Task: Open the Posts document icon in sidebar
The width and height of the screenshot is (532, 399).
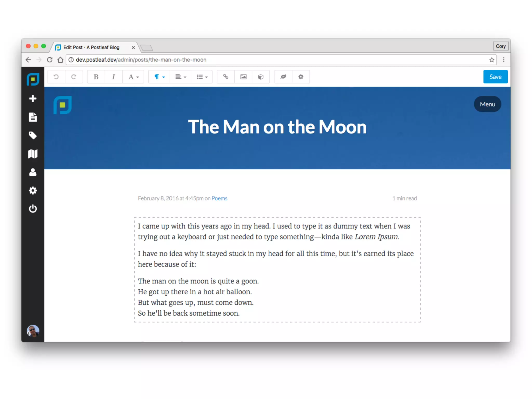Action: pos(33,117)
